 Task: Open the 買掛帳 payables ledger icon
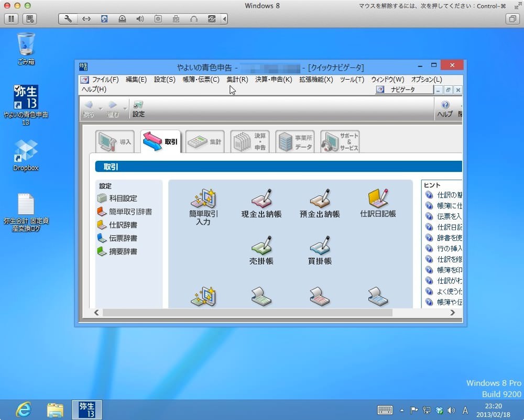click(320, 251)
